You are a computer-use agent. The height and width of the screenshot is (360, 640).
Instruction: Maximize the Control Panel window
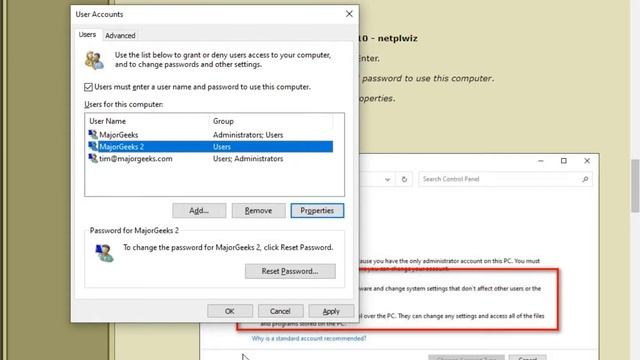[564, 161]
